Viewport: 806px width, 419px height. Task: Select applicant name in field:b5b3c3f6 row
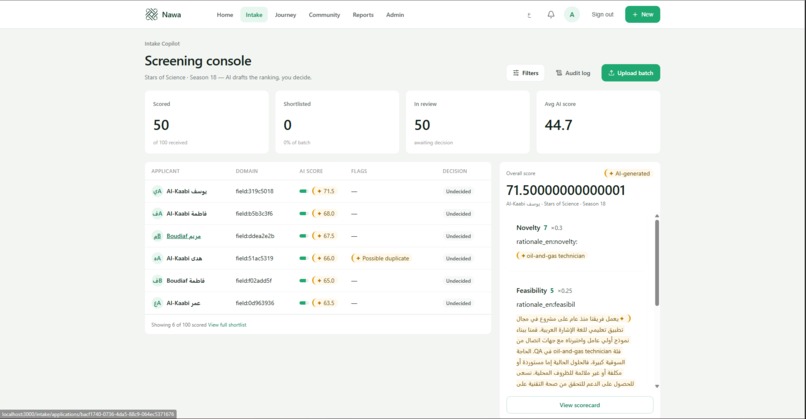click(187, 213)
